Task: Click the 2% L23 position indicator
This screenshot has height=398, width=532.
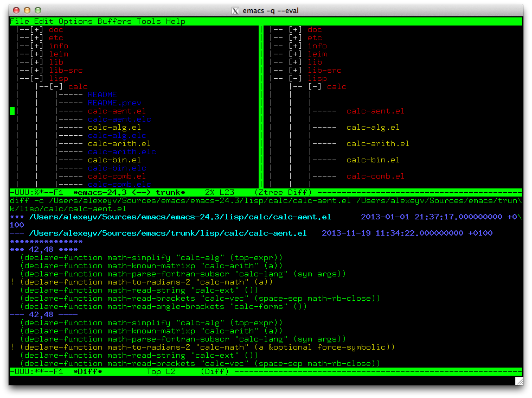Action: pyautogui.click(x=220, y=193)
